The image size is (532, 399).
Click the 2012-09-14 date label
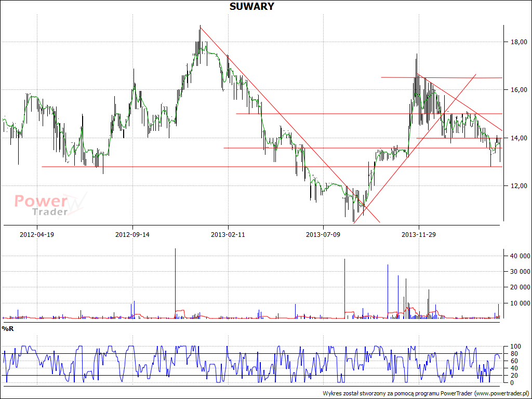[132, 234]
